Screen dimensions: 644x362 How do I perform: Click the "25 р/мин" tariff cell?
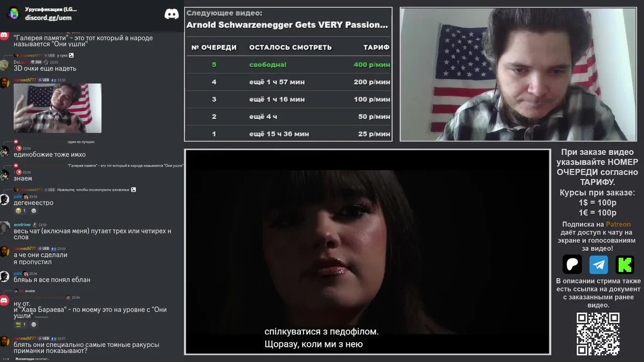click(374, 134)
